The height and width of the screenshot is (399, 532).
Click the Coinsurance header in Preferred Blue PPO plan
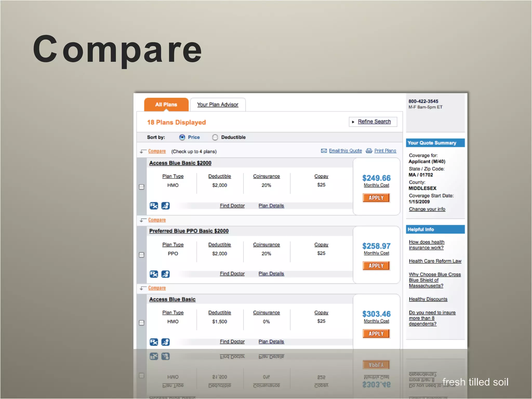267,245
